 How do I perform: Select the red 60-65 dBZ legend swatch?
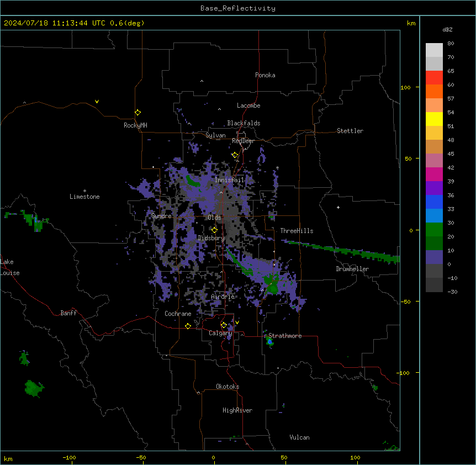(x=434, y=78)
